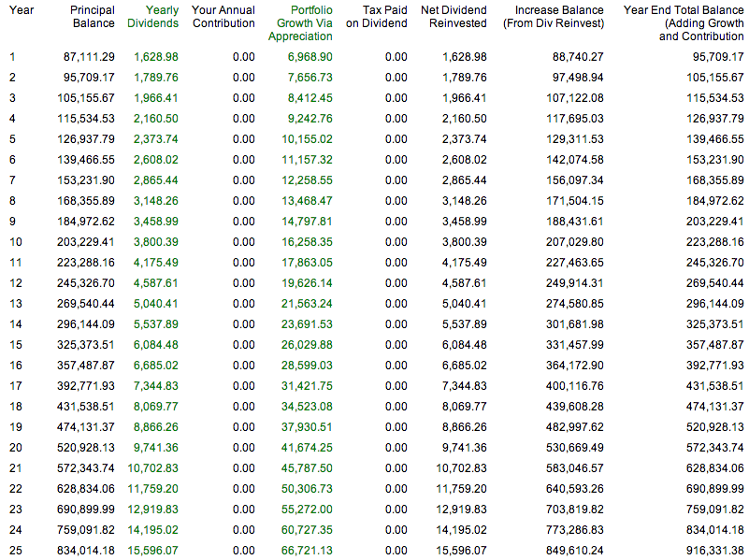Select the principal balance 87,111.29
This screenshot has height=560, width=749.
tap(90, 57)
